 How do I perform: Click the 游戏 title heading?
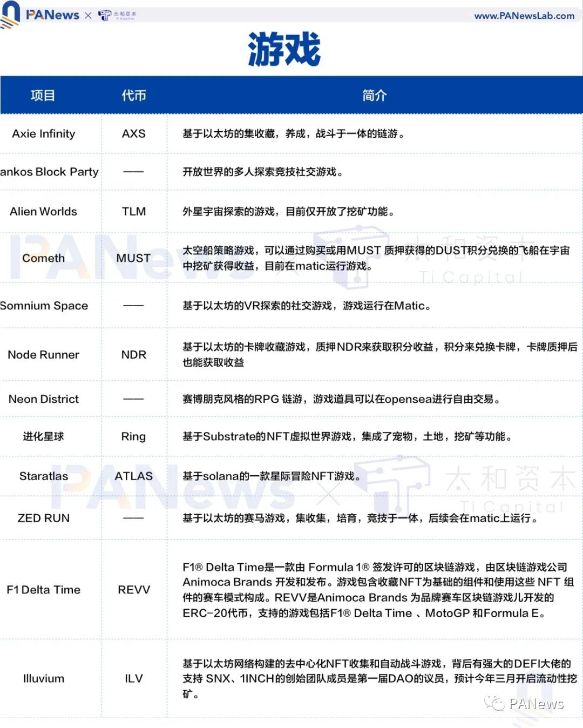pos(286,49)
